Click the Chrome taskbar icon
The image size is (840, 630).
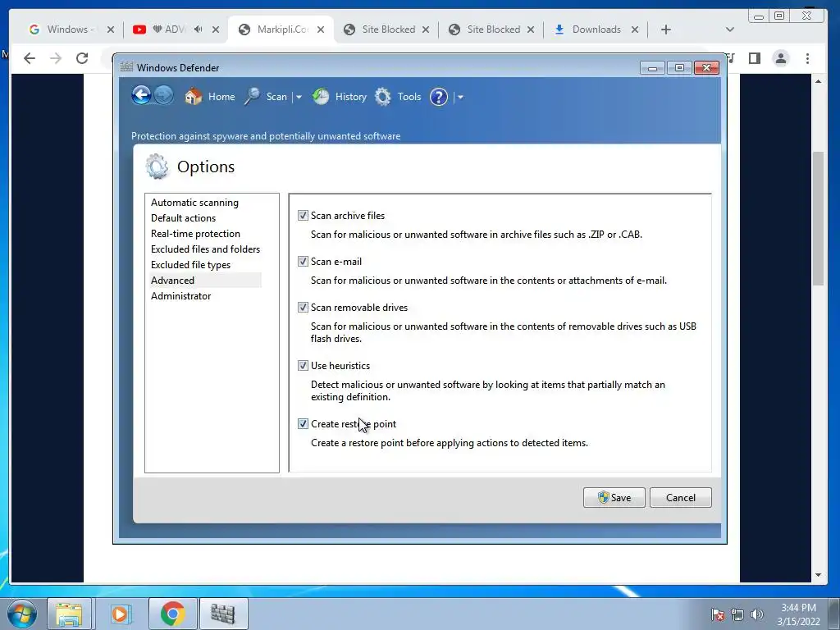(x=172, y=614)
